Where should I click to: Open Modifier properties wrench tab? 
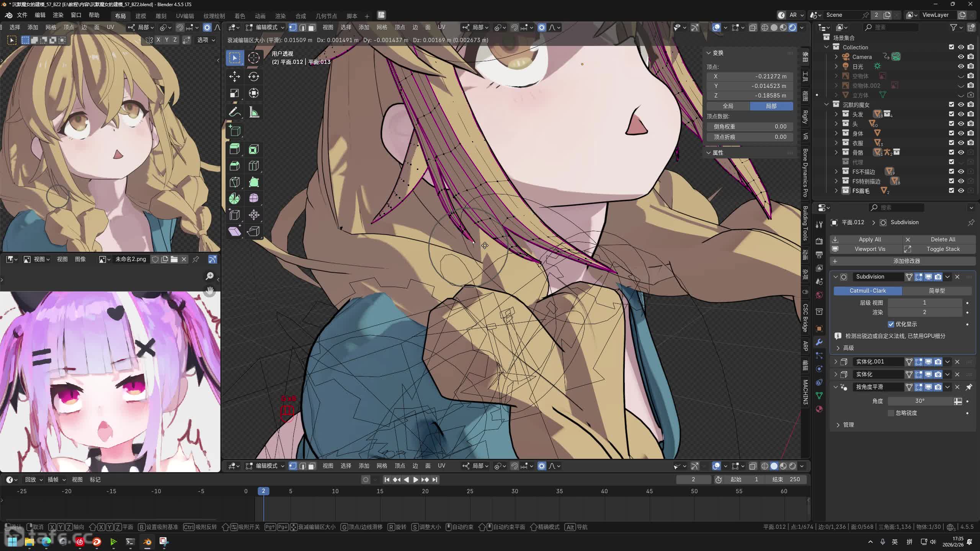819,342
